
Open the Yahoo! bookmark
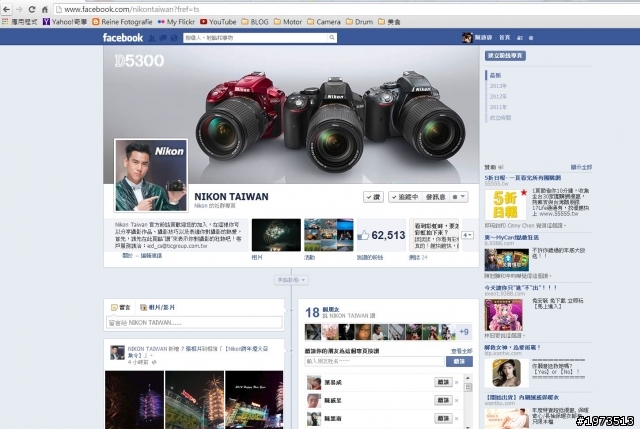(65, 22)
